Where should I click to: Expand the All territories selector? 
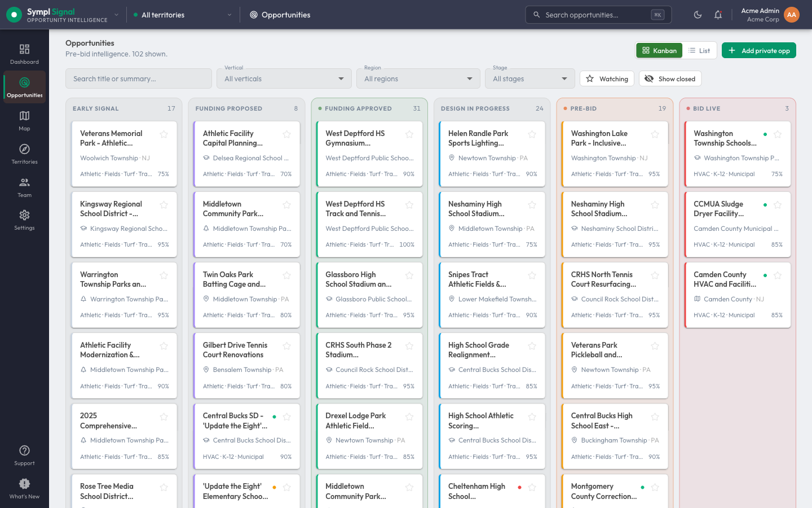tap(183, 15)
